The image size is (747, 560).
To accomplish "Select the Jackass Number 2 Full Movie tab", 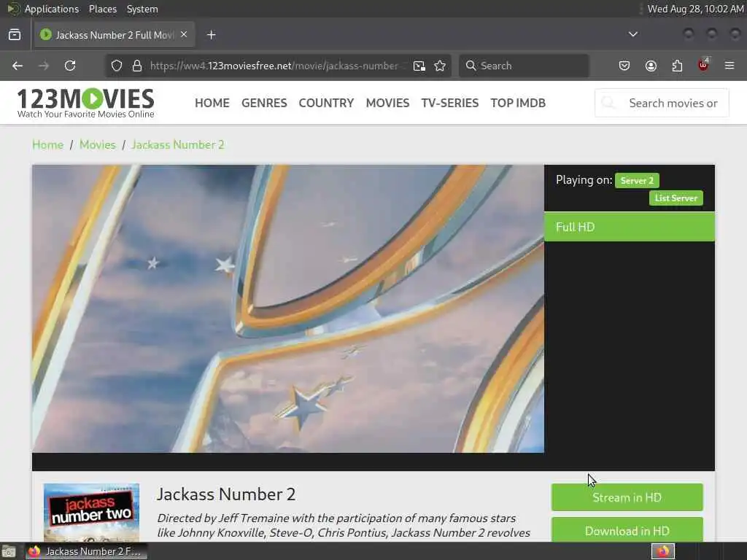I will click(115, 35).
